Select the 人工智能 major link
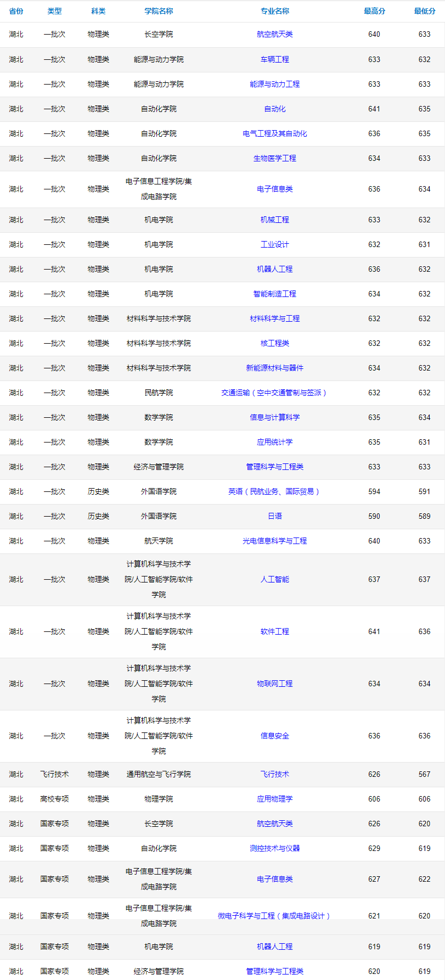Screen dimensions: 445x980 click(x=274, y=579)
